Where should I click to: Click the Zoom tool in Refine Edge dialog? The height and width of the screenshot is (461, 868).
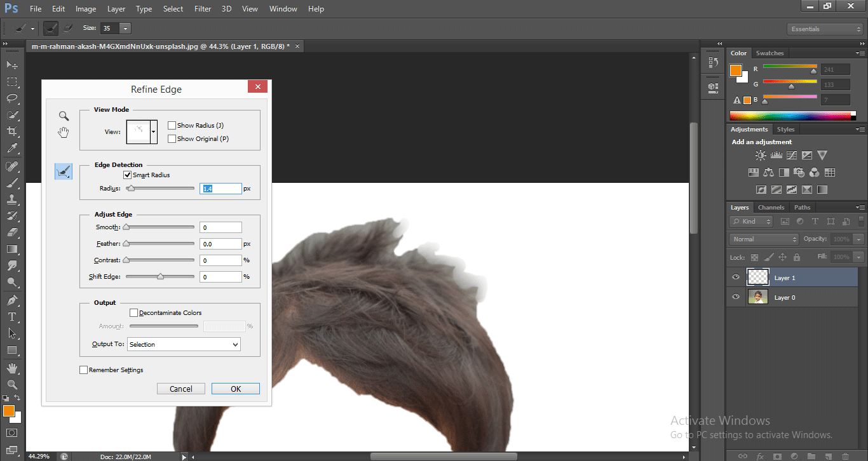(x=64, y=116)
